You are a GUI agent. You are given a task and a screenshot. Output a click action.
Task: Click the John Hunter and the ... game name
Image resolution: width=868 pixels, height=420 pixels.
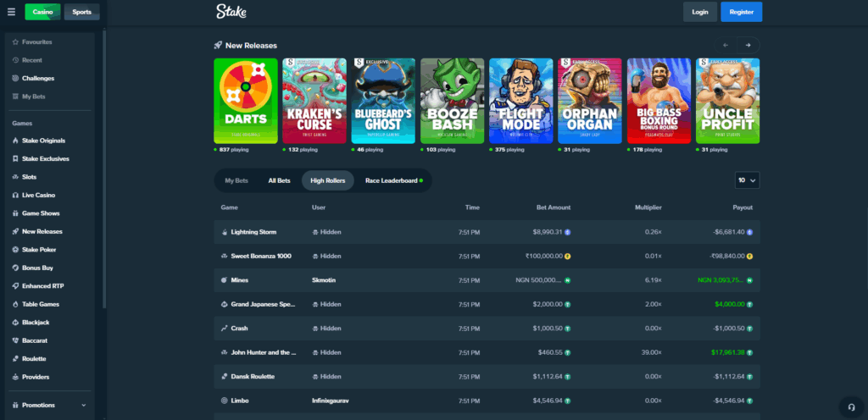pos(264,352)
